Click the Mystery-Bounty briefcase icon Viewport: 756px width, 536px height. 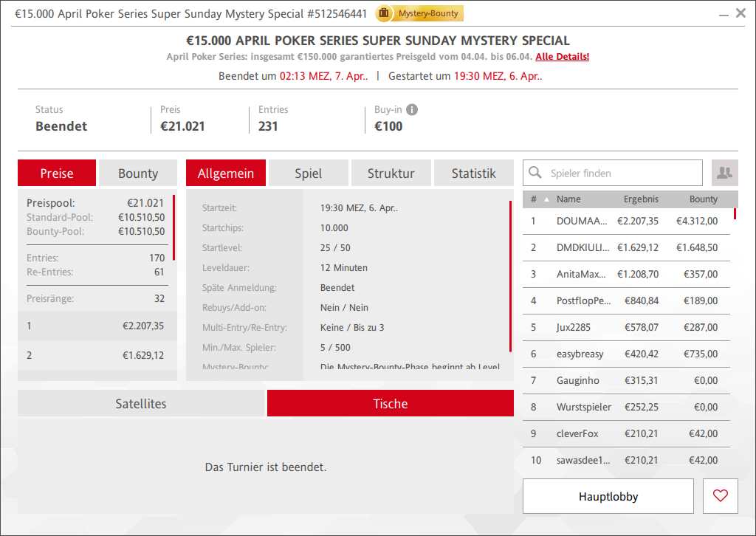point(384,13)
